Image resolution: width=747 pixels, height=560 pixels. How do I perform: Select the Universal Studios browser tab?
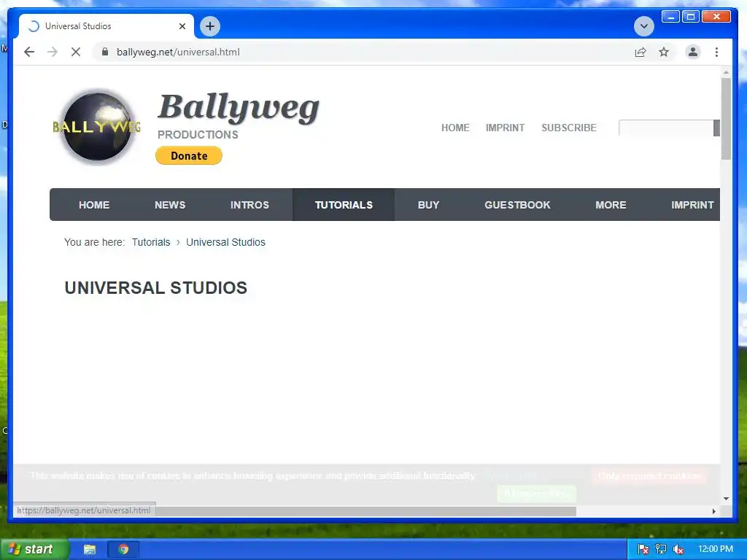(x=107, y=26)
